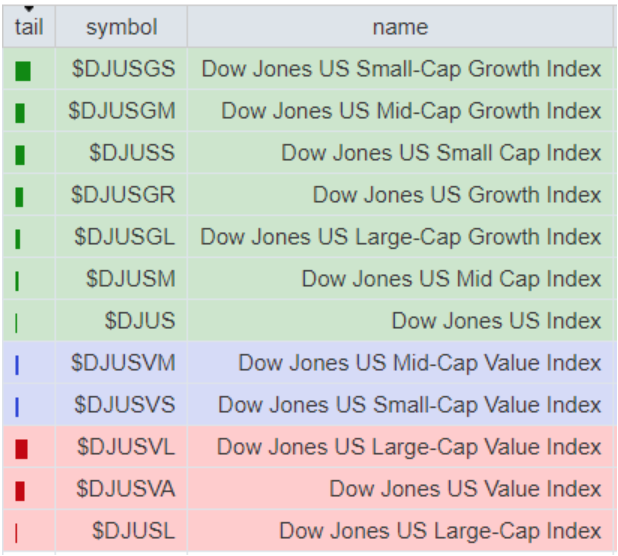Click the symbol column header
The height and width of the screenshot is (556, 618).
(x=121, y=27)
